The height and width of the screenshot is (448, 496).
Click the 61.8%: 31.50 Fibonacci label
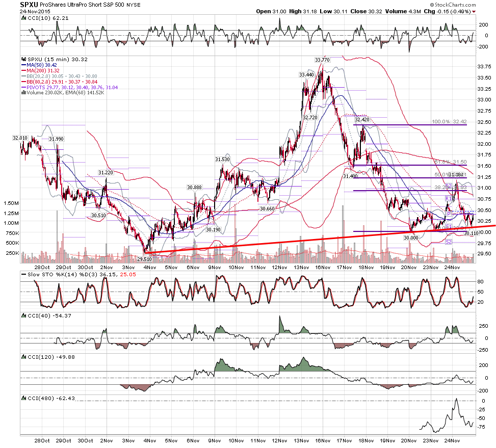point(451,162)
